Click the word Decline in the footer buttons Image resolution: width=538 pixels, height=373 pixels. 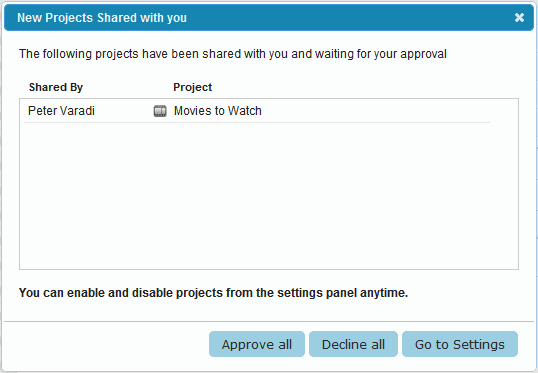click(344, 344)
